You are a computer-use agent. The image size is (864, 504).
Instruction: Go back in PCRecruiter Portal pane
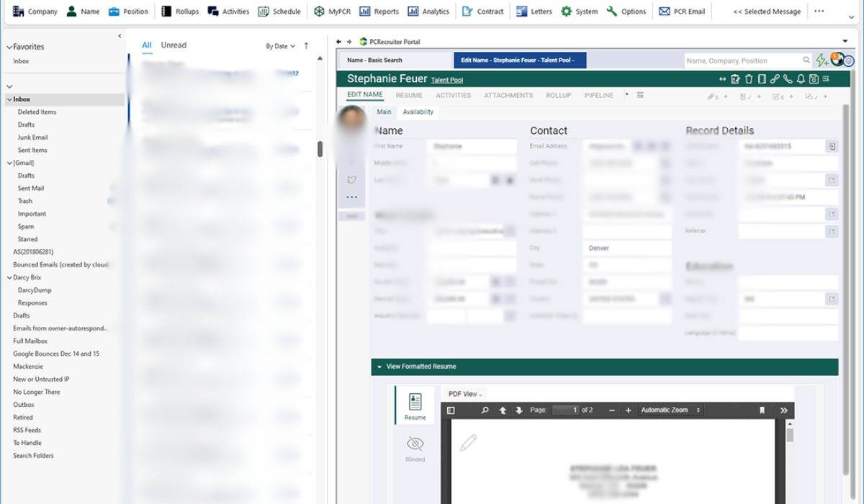[x=340, y=42]
